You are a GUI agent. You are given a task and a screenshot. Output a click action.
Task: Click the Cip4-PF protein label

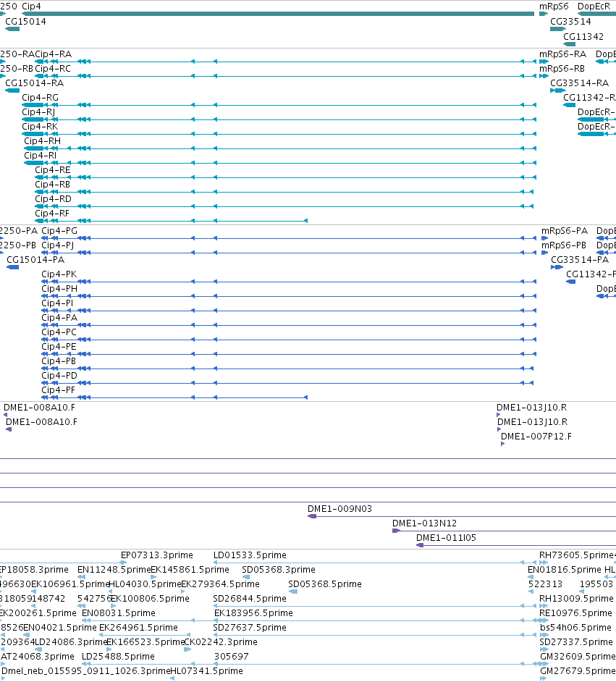[x=58, y=390]
